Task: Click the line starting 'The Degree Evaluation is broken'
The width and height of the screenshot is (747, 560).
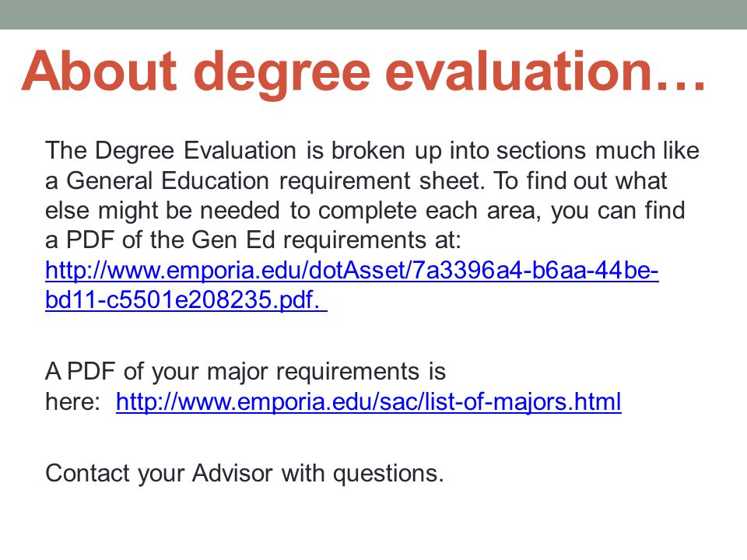Action: point(372,151)
